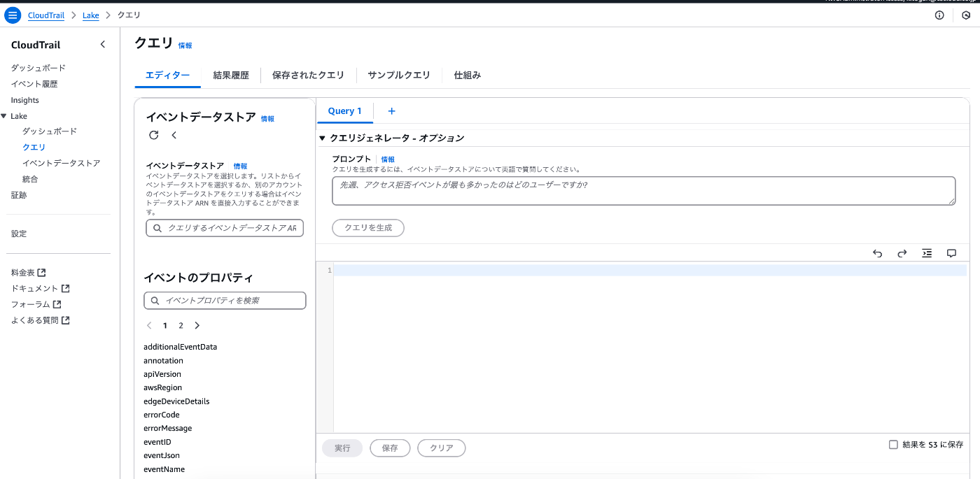This screenshot has height=479, width=980.
Task: Refresh the event data store list
Action: point(154,135)
